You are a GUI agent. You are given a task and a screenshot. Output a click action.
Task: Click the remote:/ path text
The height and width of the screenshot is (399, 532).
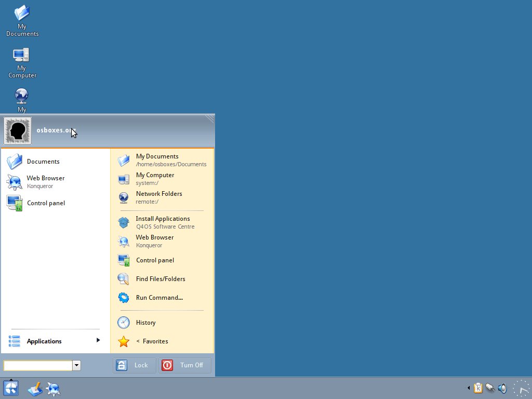[x=147, y=202]
